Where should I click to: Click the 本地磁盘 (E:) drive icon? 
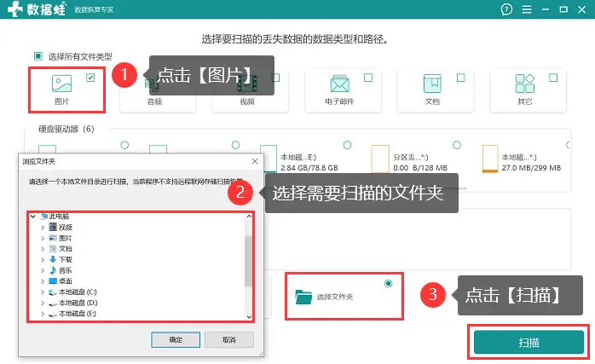tap(53, 314)
